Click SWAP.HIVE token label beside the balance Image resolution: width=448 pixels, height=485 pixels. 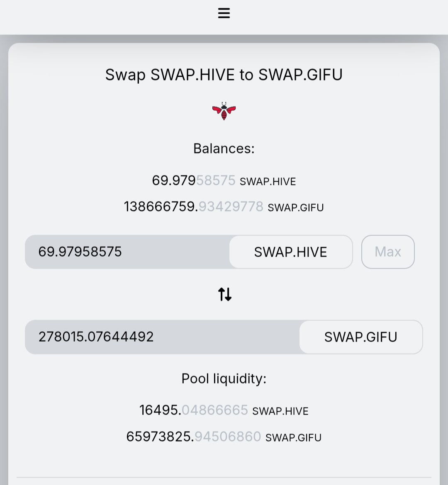click(268, 182)
